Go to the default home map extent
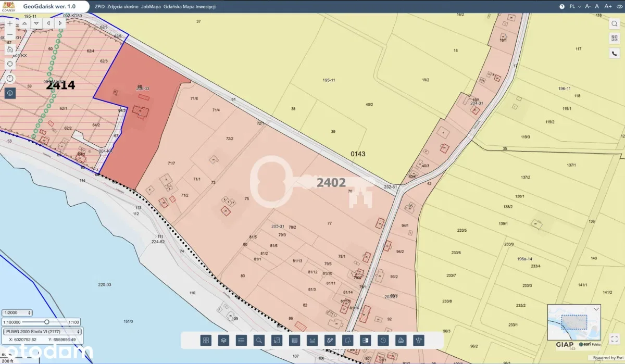Viewport: 625px width, 364px height. [x=10, y=49]
